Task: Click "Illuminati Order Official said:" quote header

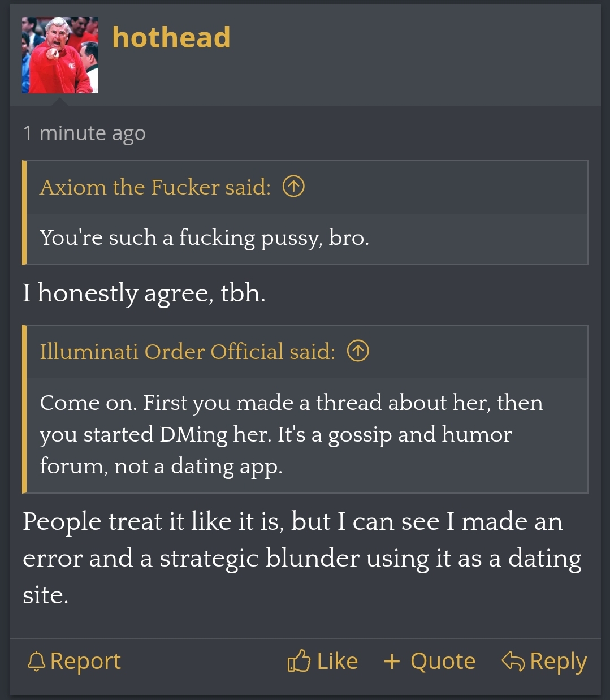Action: [188, 352]
